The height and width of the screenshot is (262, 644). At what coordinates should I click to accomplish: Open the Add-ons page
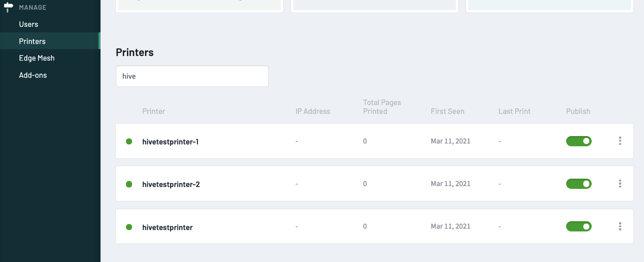tap(33, 75)
